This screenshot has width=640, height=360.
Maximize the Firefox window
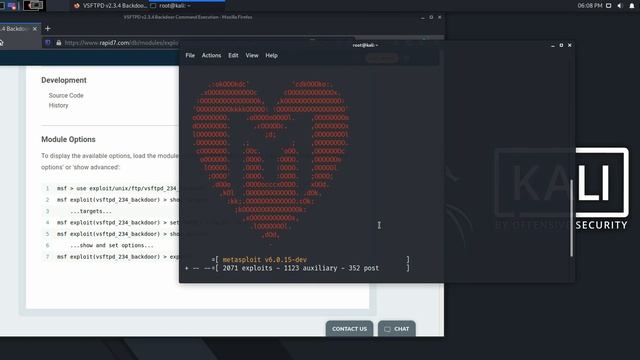coord(431,18)
